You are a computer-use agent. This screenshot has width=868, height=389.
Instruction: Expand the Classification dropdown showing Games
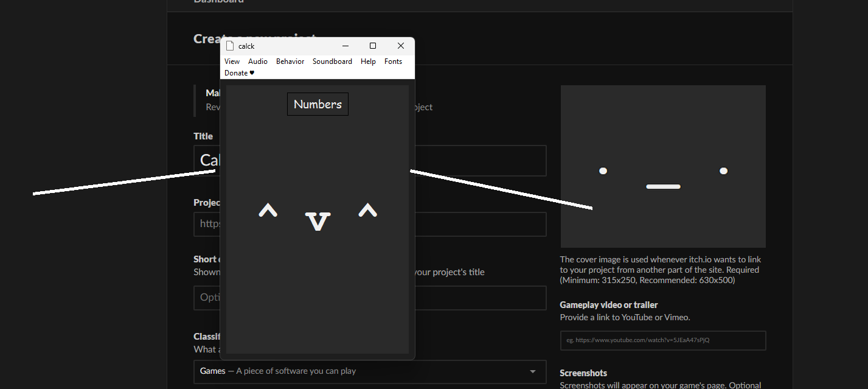click(370, 371)
